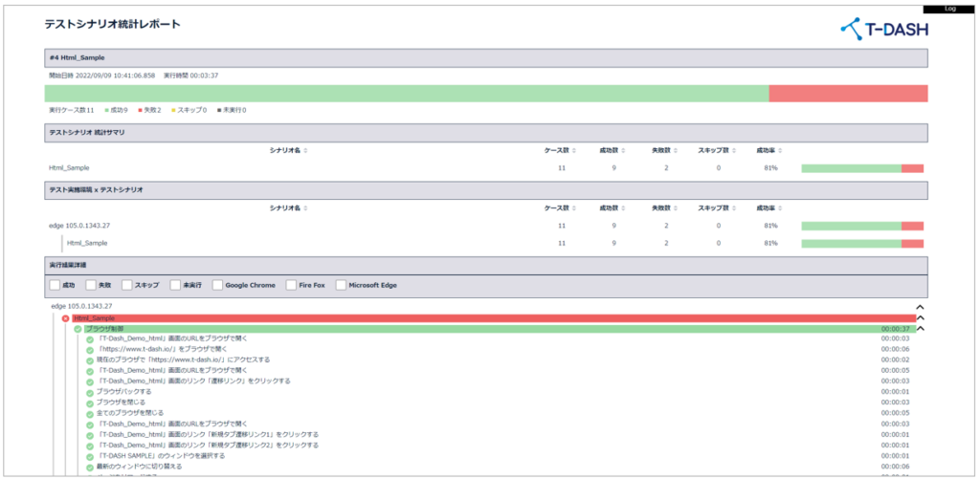Enable the 成功 filter checkbox

[x=55, y=285]
